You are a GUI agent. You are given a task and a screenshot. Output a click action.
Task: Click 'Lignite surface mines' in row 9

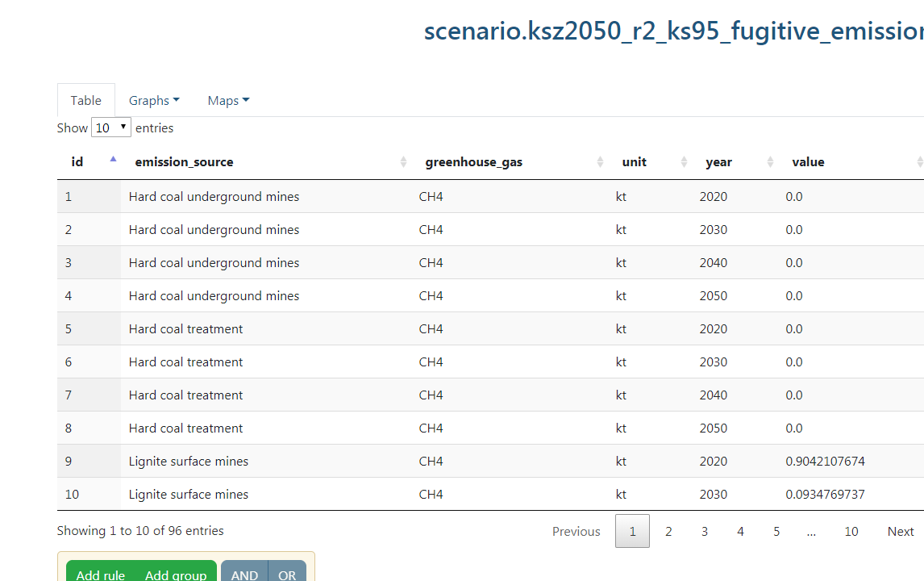pyautogui.click(x=189, y=461)
